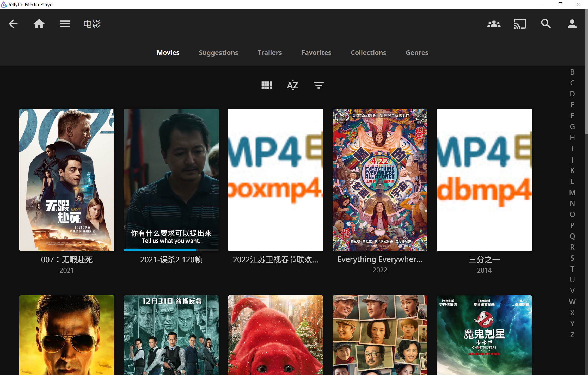Jump to letter D in alphabet picker
Viewport: 588px width, 375px height.
point(572,94)
